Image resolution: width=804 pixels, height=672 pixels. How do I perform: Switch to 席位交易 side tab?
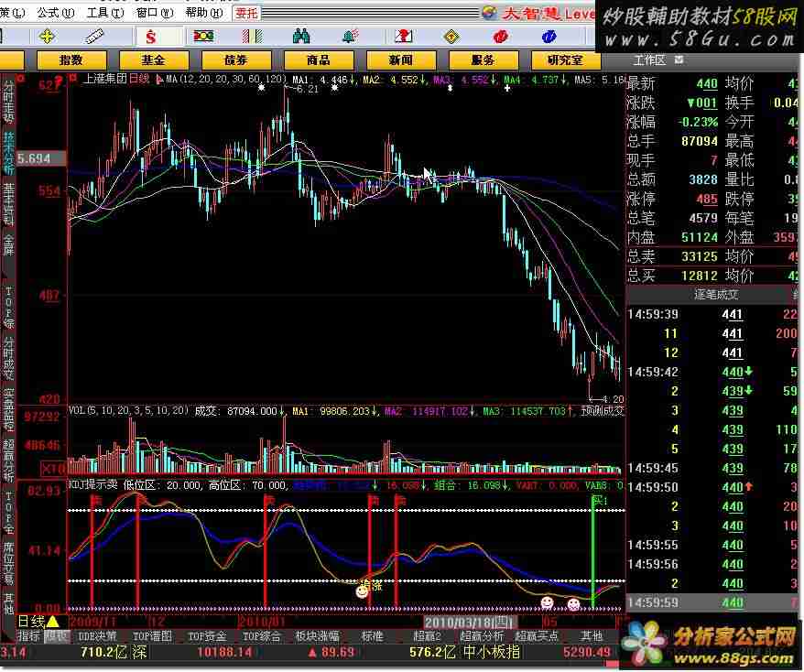pyautogui.click(x=8, y=562)
